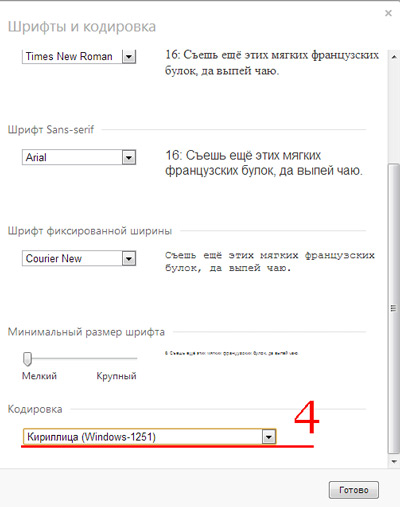Click the Крупный slider label
The image size is (400, 507).
pos(116,376)
